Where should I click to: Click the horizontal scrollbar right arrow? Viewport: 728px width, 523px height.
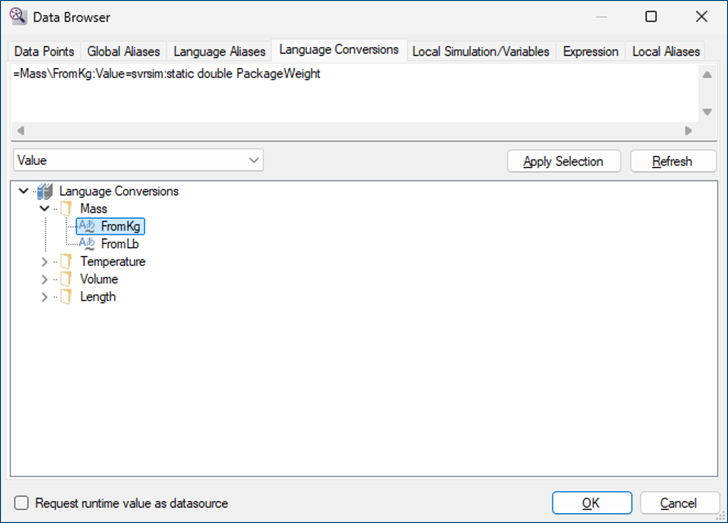688,131
